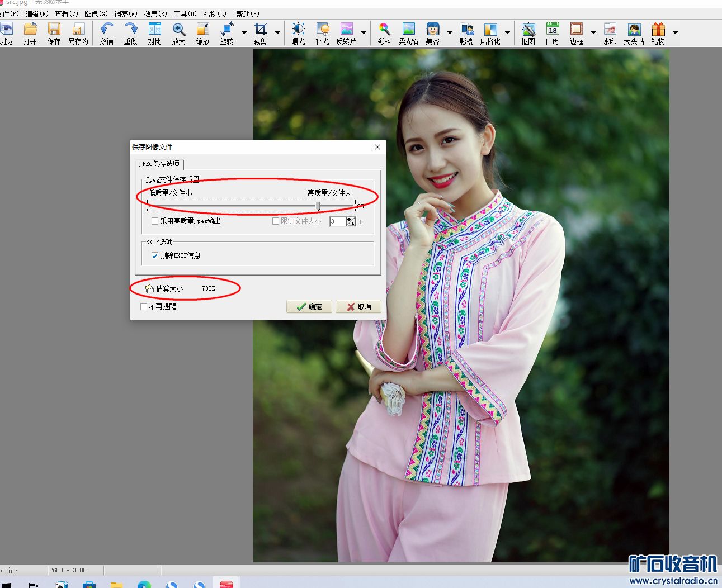Open the 曝光 (Exposure) tool
This screenshot has width=722, height=588.
click(x=298, y=33)
